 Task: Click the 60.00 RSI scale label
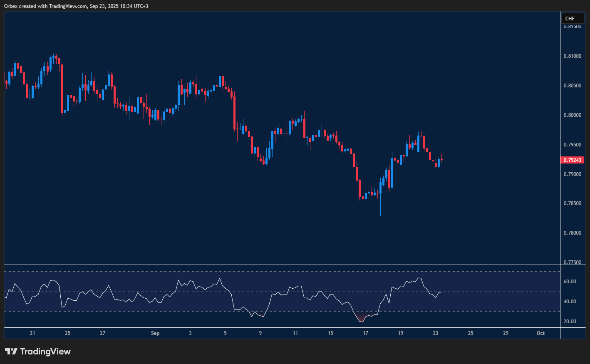point(570,282)
